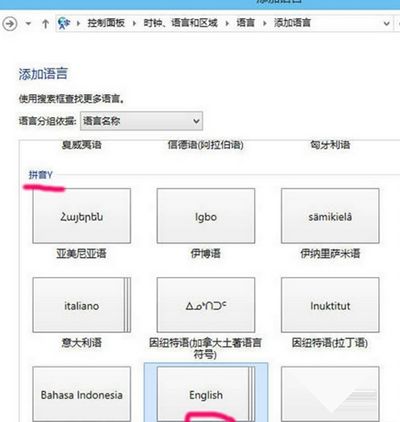Select 添加语言 breadcrumb

pos(292,23)
